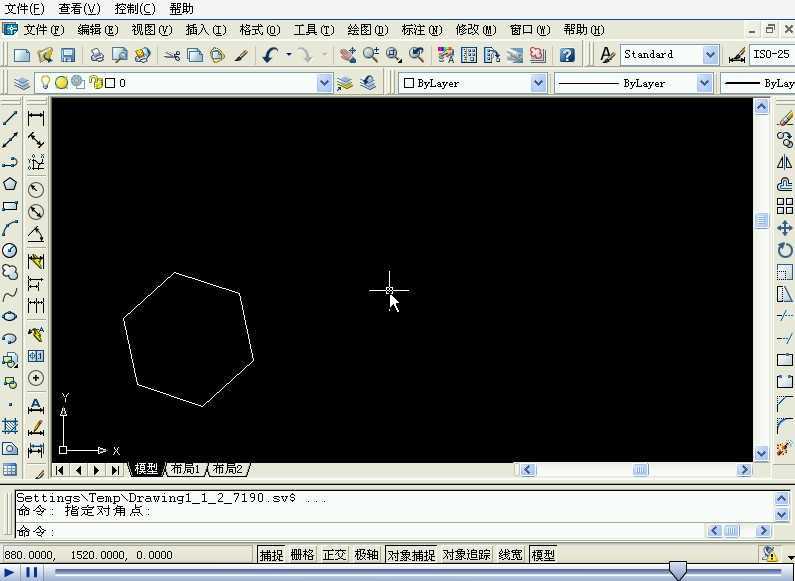Expand the Standard text style dropdown

[x=711, y=55]
